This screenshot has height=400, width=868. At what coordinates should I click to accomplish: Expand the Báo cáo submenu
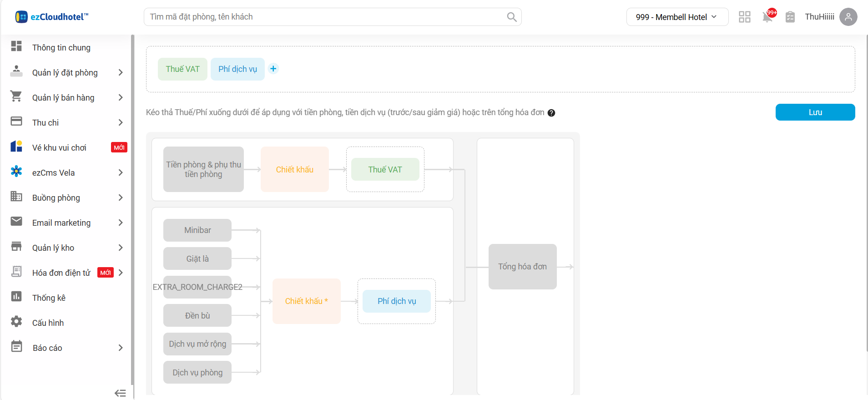click(121, 348)
